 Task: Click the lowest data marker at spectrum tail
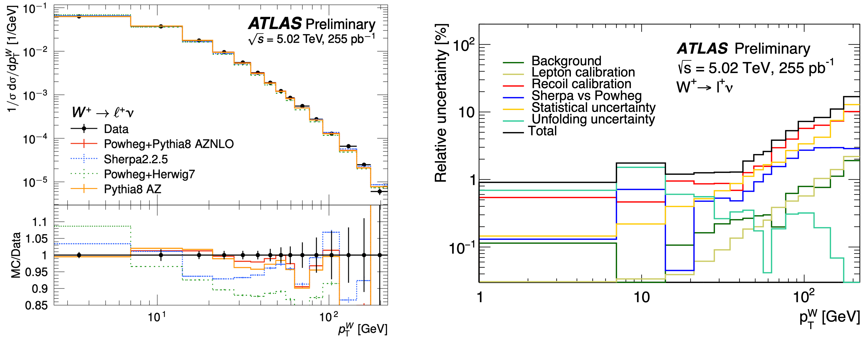(379, 191)
